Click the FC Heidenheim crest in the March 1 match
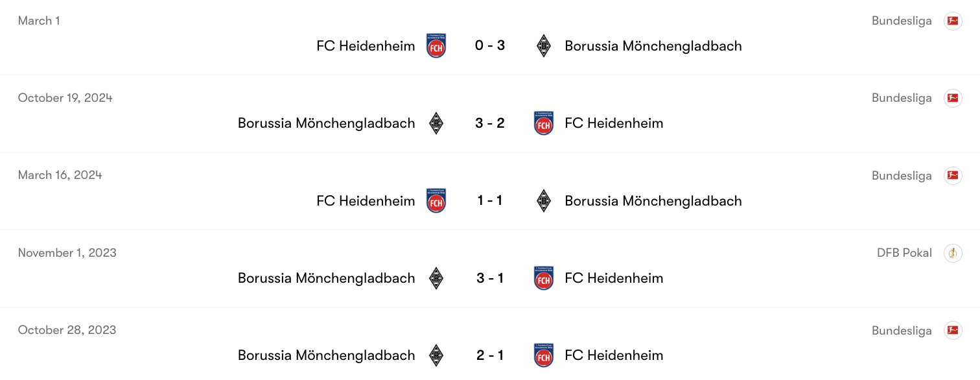 pyautogui.click(x=436, y=45)
